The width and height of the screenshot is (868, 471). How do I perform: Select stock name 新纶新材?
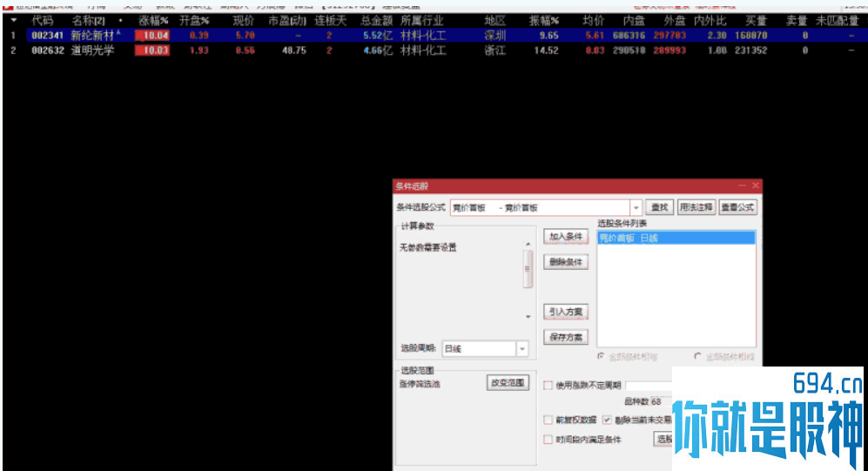tap(92, 36)
